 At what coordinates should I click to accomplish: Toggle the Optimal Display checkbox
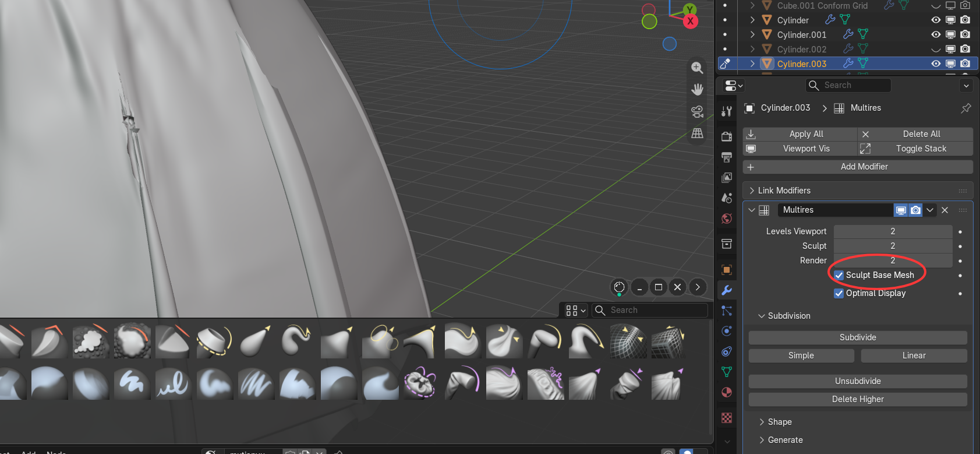(x=839, y=293)
